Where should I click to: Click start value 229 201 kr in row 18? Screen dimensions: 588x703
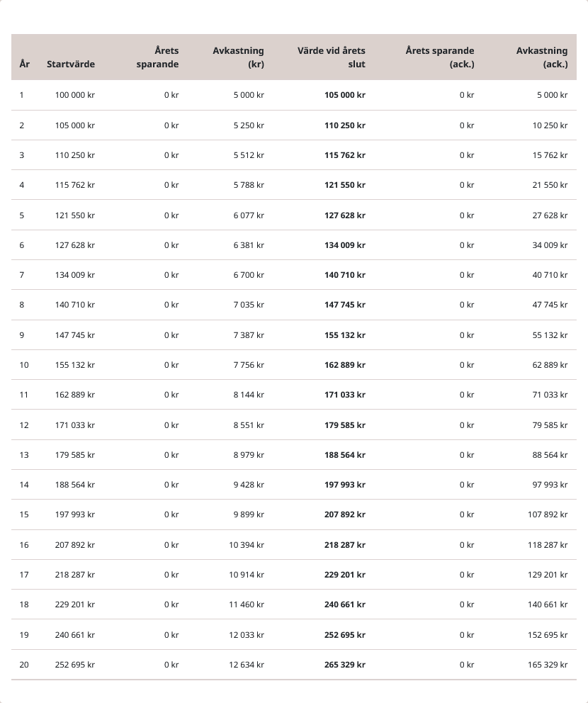pos(75,604)
